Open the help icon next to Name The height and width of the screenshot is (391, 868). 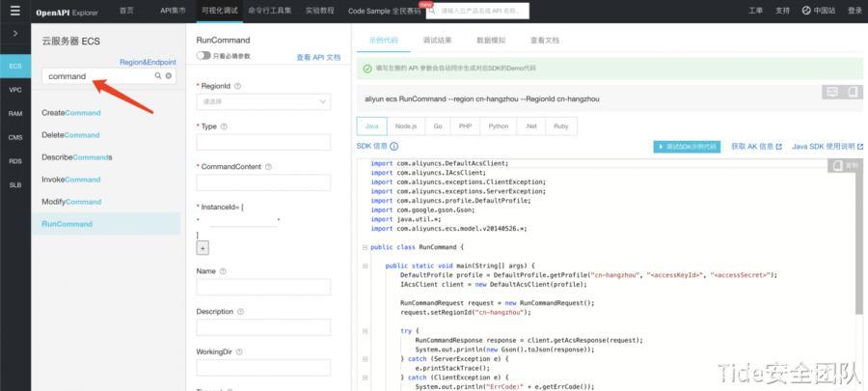[x=223, y=271]
